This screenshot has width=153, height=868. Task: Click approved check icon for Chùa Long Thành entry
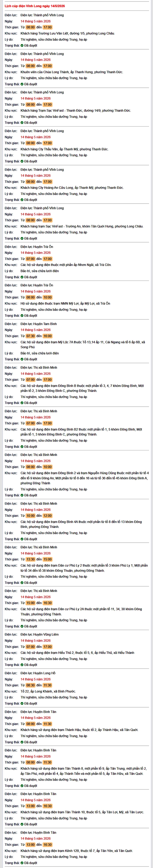click(x=22, y=84)
